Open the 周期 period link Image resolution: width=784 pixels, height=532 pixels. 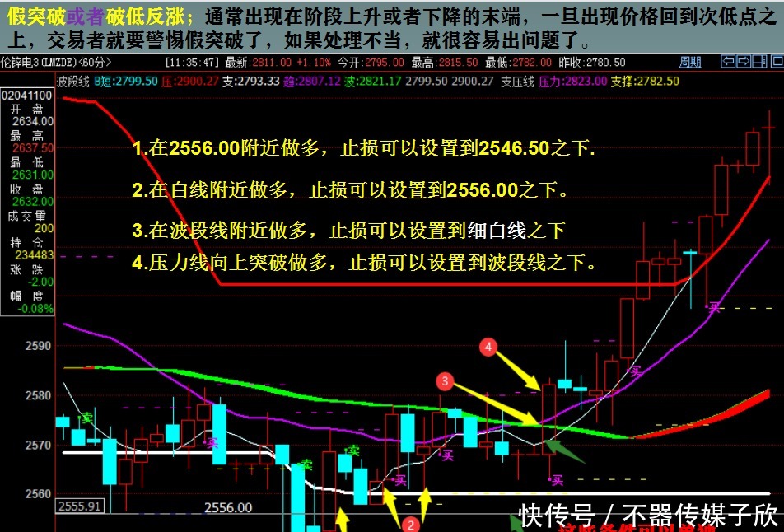[690, 62]
